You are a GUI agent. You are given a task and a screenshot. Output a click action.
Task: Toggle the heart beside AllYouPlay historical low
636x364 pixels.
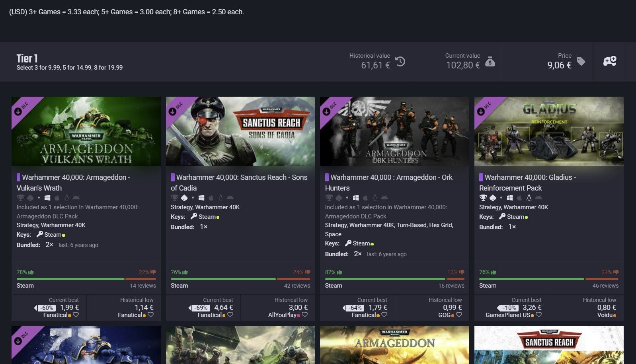[x=305, y=315]
